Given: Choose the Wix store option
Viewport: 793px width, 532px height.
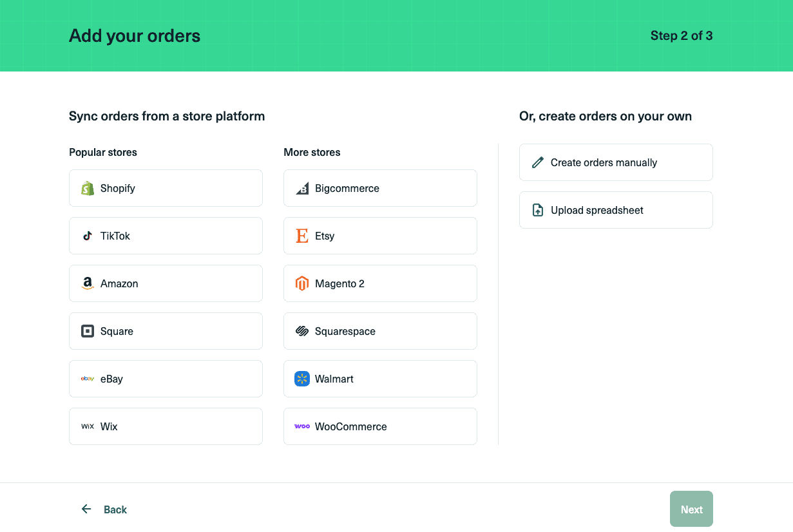Looking at the screenshot, I should 166,426.
